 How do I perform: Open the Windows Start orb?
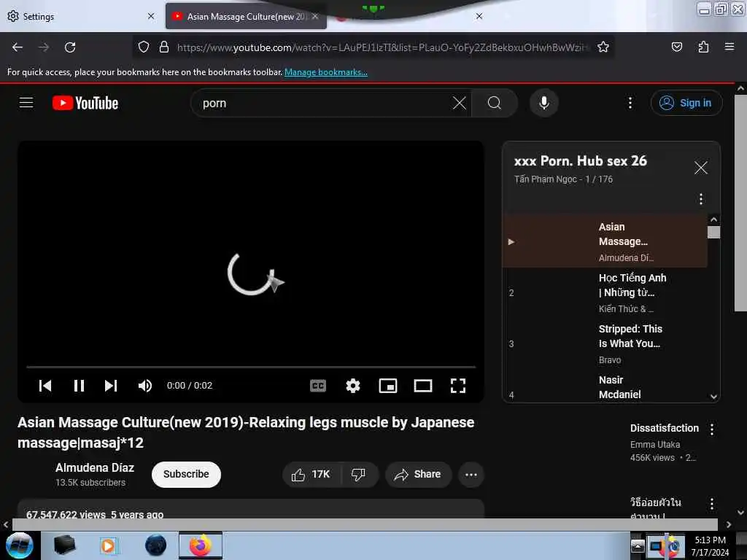click(x=20, y=545)
